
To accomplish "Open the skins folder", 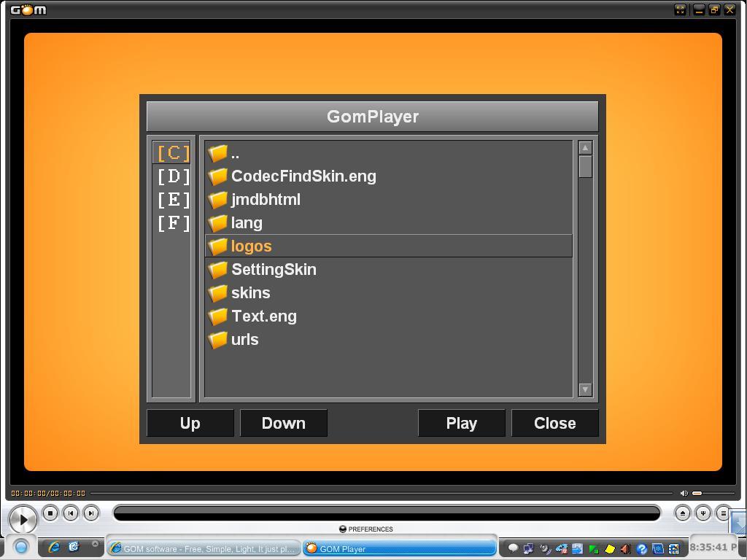I will coord(251,292).
